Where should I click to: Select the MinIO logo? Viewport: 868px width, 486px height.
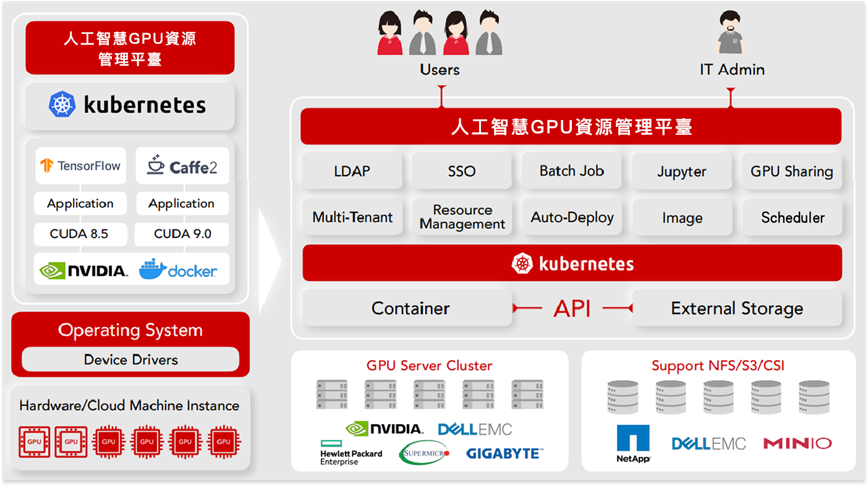pos(797,443)
